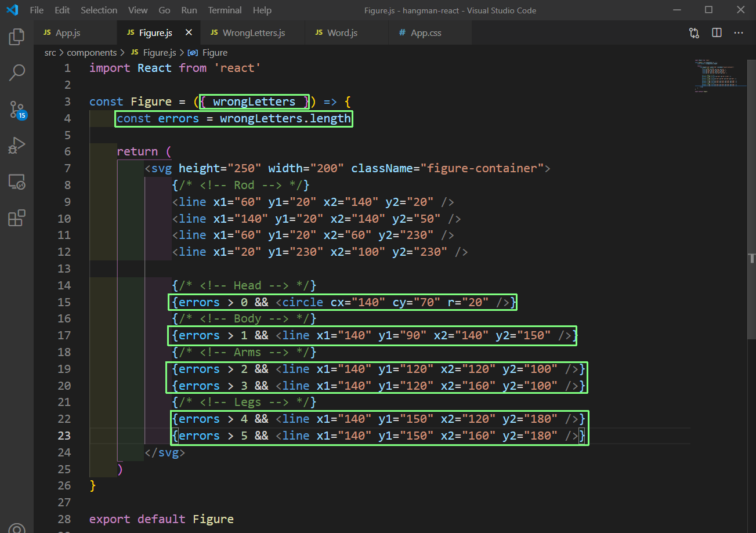Click the Rod comment on line 8
756x533 pixels.
tap(241, 185)
